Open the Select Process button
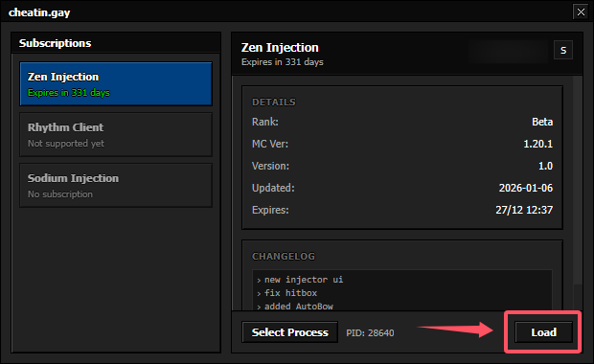The width and height of the screenshot is (594, 364). point(289,332)
